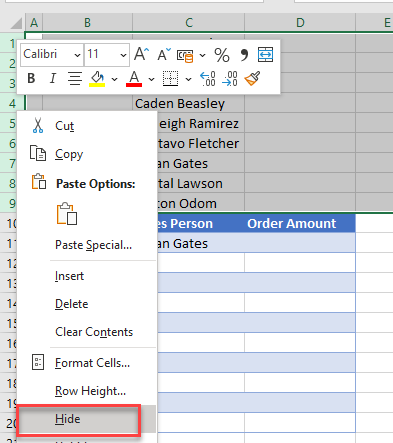Click the cell ending in 'Ramirez'

pyautogui.click(x=201, y=124)
